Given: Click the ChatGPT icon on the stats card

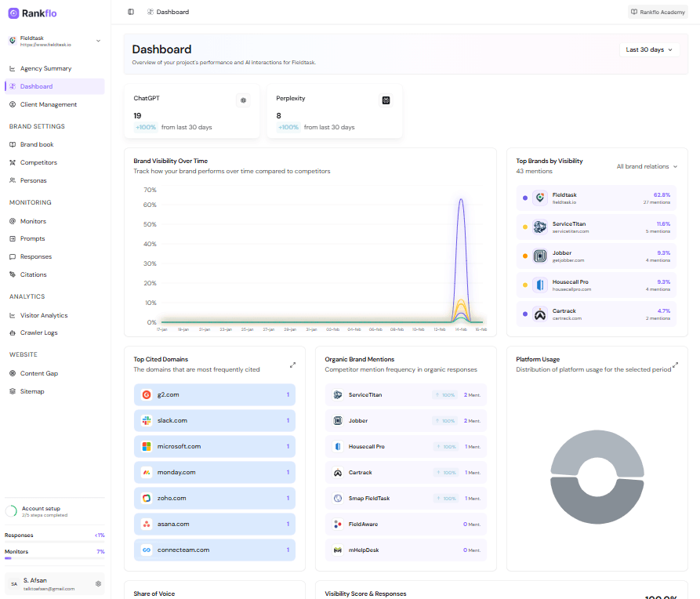Looking at the screenshot, I should point(243,100).
